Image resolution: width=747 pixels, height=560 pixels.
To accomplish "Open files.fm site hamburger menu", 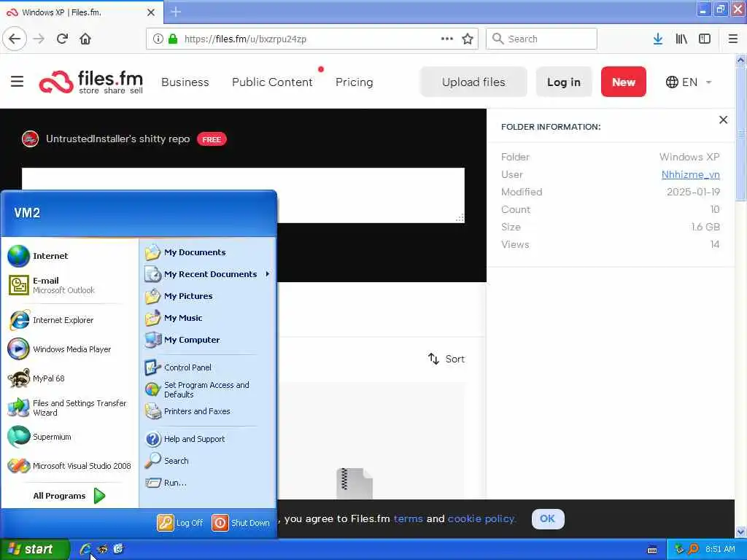I will (x=18, y=82).
